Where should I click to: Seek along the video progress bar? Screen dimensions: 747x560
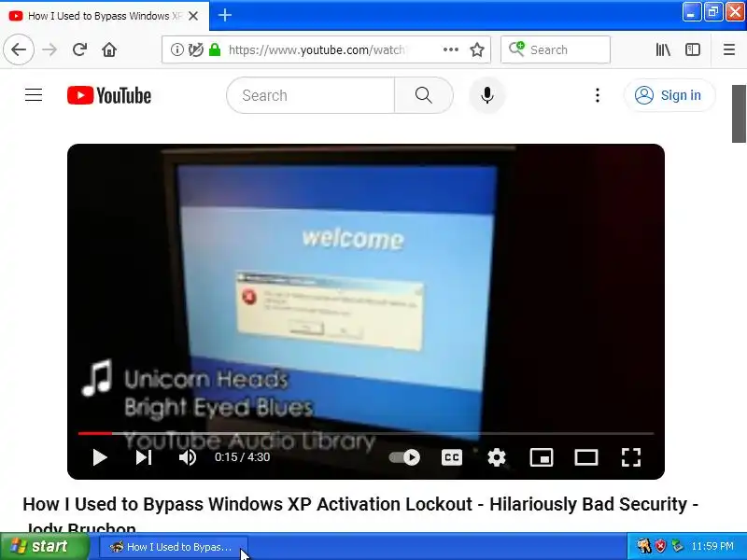366,433
